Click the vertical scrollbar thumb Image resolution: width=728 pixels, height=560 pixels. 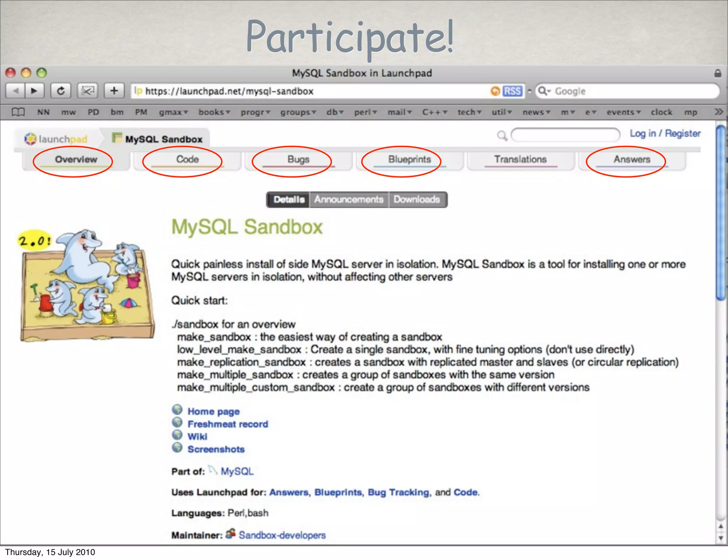pyautogui.click(x=721, y=213)
